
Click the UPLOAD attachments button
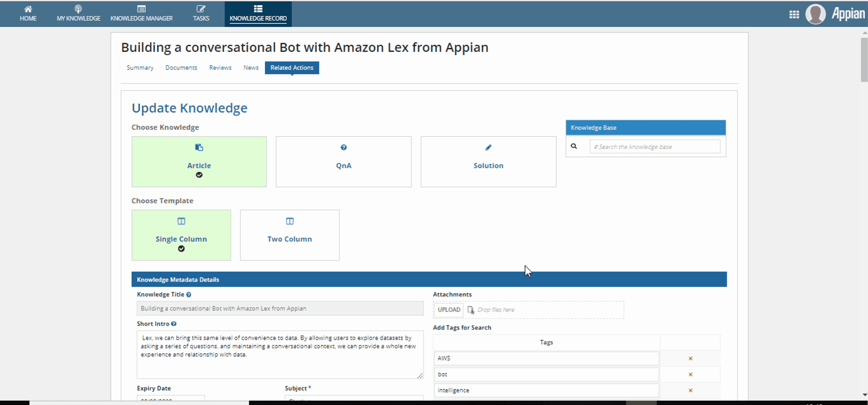point(449,310)
